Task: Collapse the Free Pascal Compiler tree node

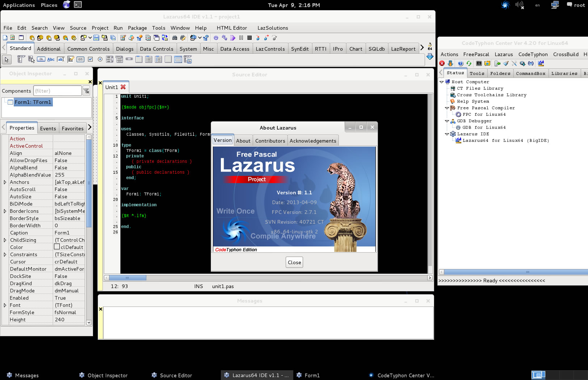Action: (447, 108)
